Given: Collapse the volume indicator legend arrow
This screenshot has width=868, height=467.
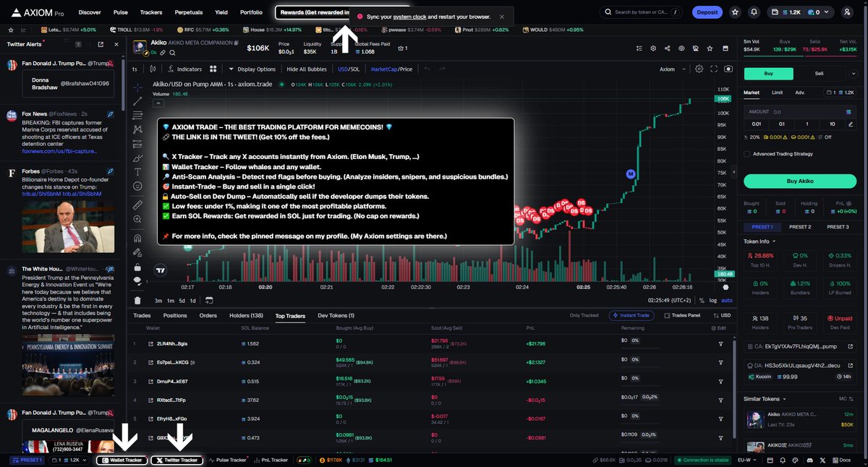Looking at the screenshot, I should [158, 103].
